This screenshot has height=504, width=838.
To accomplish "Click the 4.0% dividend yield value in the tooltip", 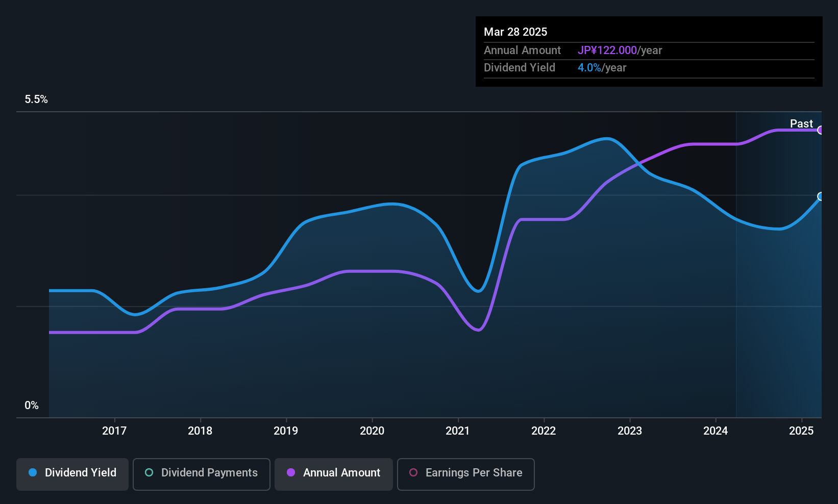I will click(589, 67).
